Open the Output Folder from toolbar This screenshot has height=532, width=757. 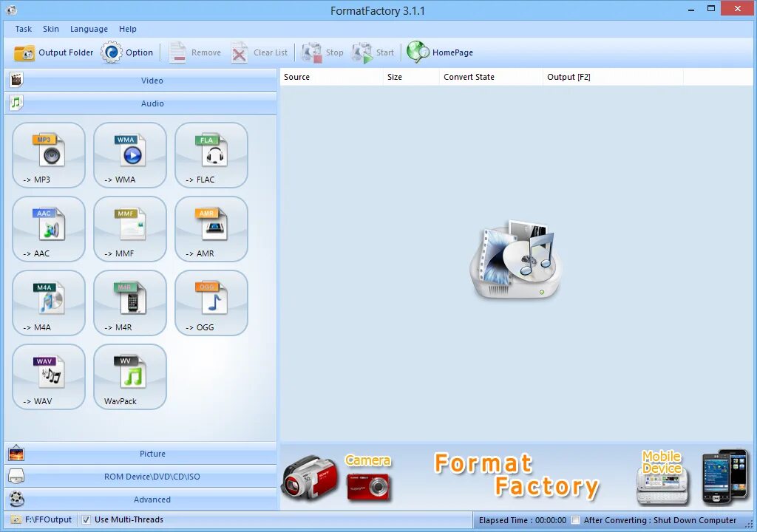tap(53, 52)
